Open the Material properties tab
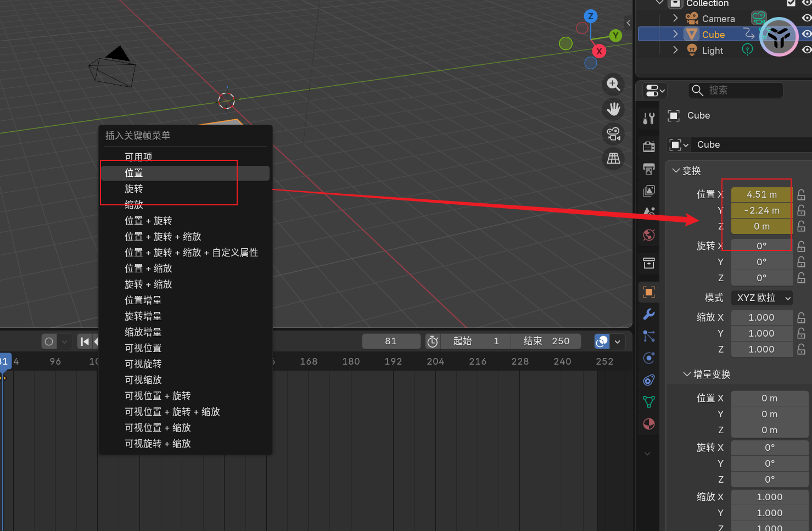Viewport: 812px width, 531px height. pos(649,424)
